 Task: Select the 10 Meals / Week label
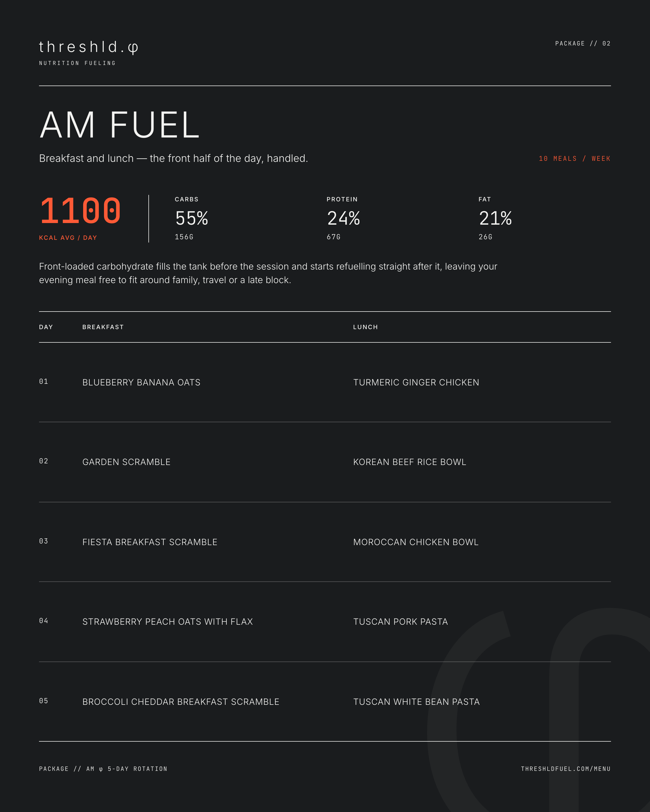tap(574, 159)
